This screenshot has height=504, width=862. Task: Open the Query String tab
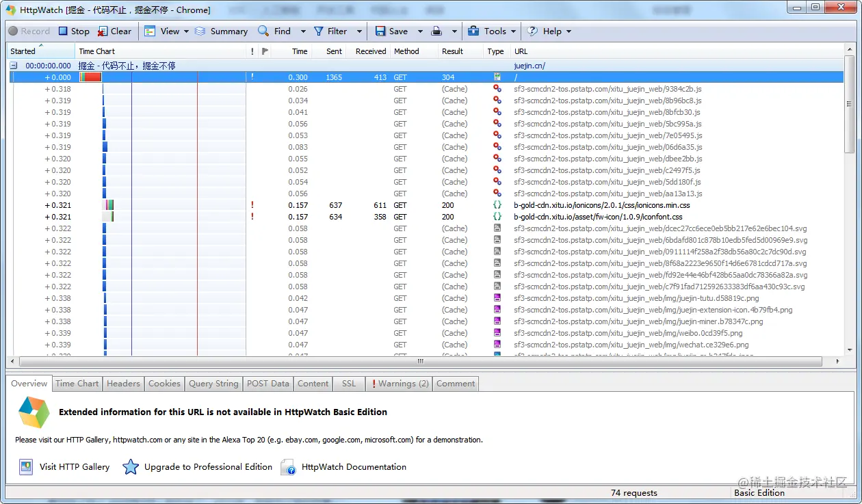coord(213,384)
